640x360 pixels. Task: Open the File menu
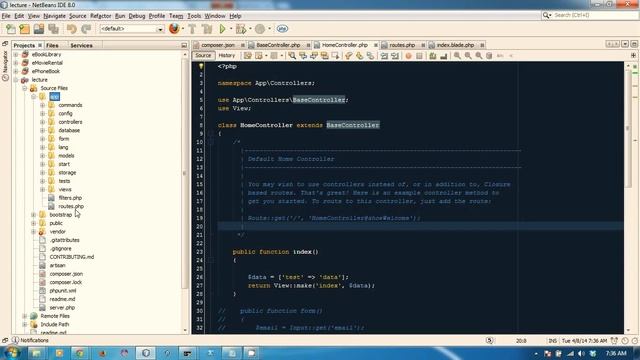(6, 16)
